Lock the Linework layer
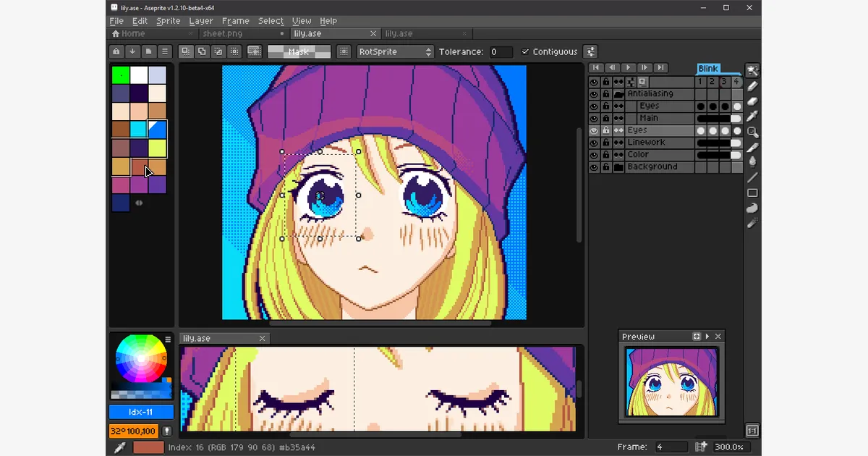Image resolution: width=868 pixels, height=456 pixels. point(606,143)
